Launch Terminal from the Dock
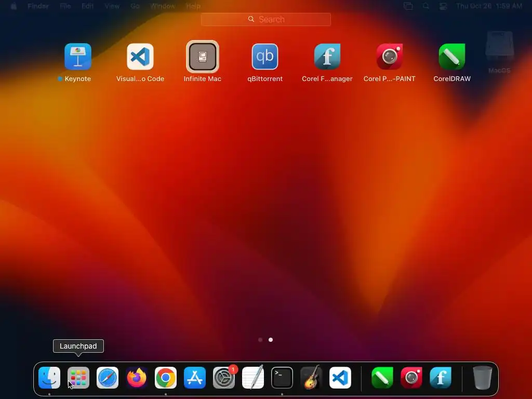532x399 pixels. [282, 378]
